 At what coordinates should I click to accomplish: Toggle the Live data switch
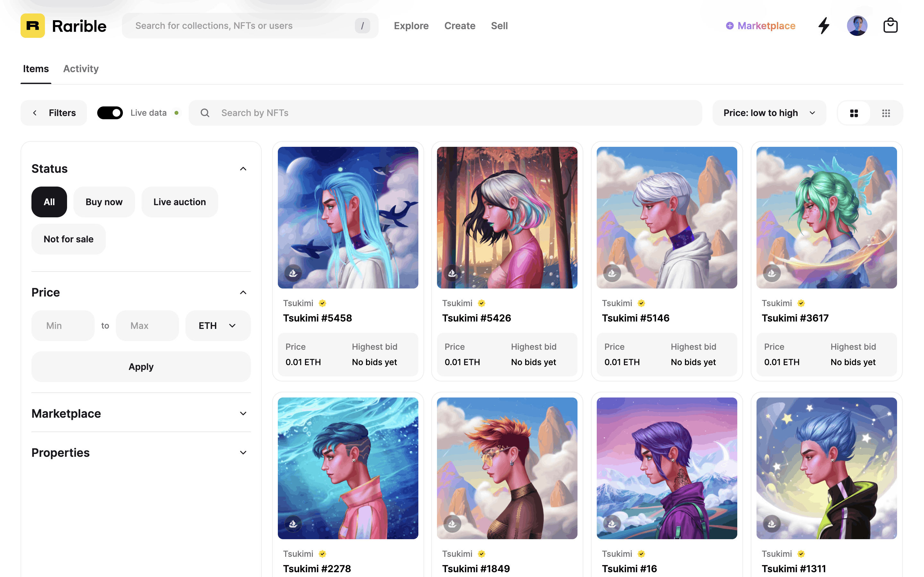pos(110,113)
